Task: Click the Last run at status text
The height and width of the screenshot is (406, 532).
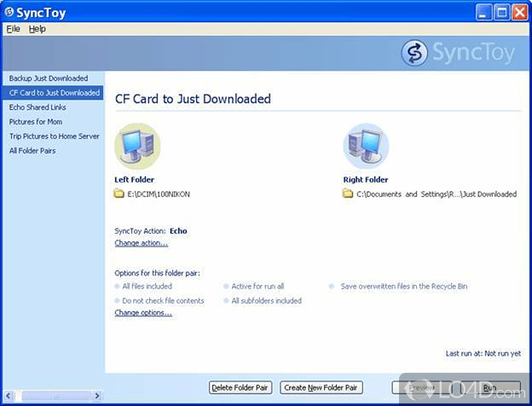Action: tap(483, 353)
